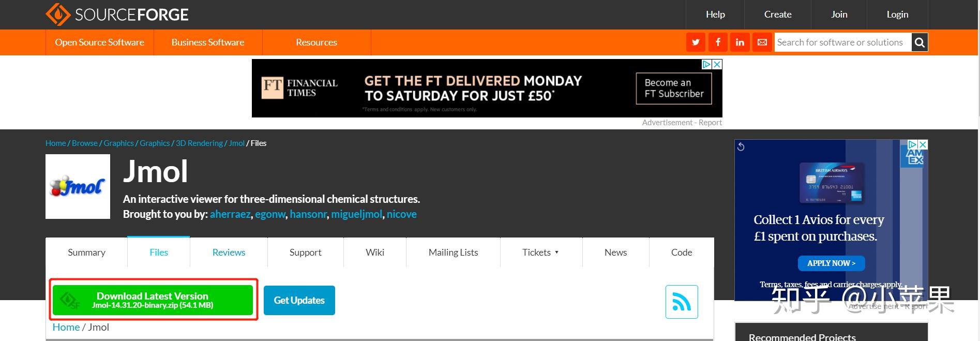This screenshot has width=980, height=341.
Task: Switch to the Summary tab
Action: click(86, 253)
